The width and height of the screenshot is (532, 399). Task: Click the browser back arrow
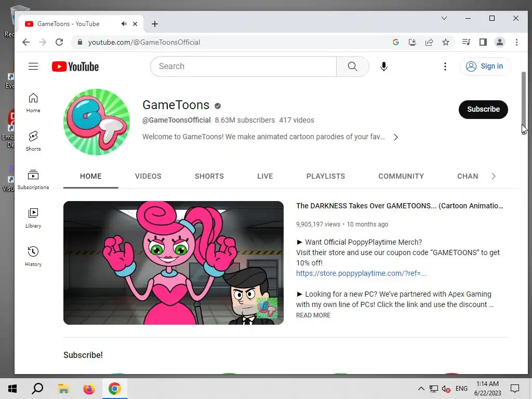pyautogui.click(x=26, y=42)
